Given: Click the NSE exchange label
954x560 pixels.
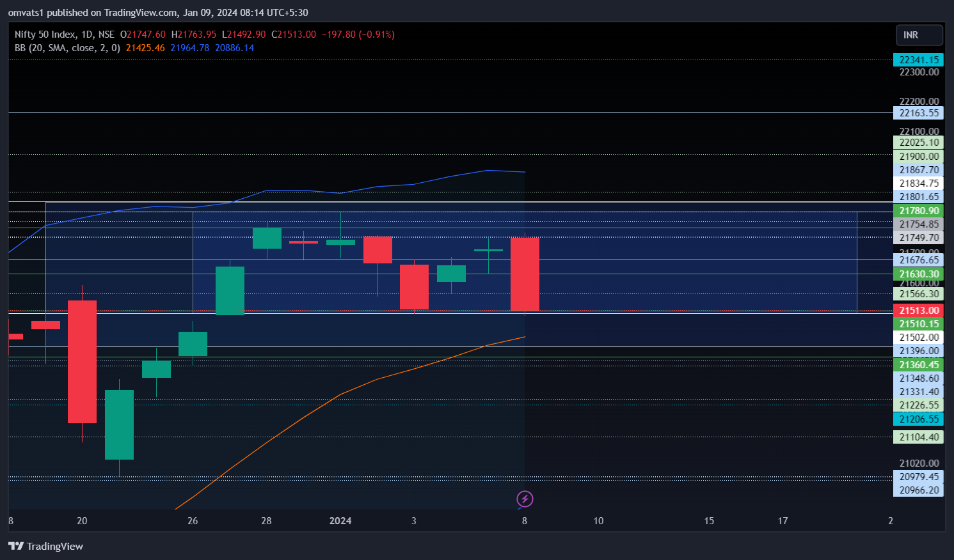Looking at the screenshot, I should coord(106,35).
